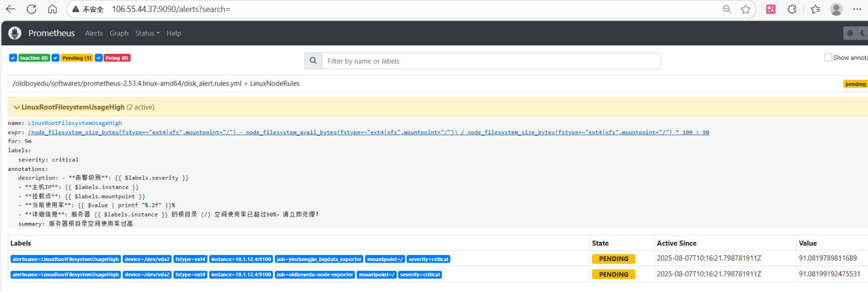Click the LinuxRootFilesystemUsageHigh name link
868x292 pixels.
pyautogui.click(x=75, y=123)
